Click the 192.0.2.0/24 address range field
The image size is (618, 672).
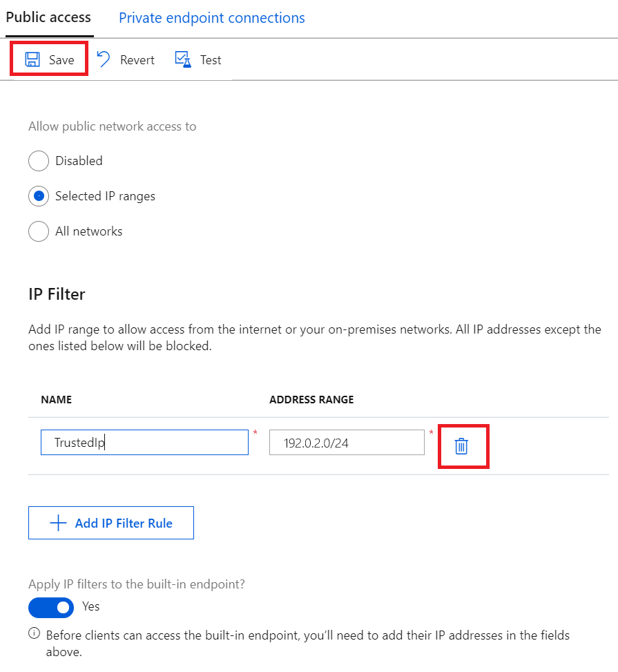click(x=346, y=442)
